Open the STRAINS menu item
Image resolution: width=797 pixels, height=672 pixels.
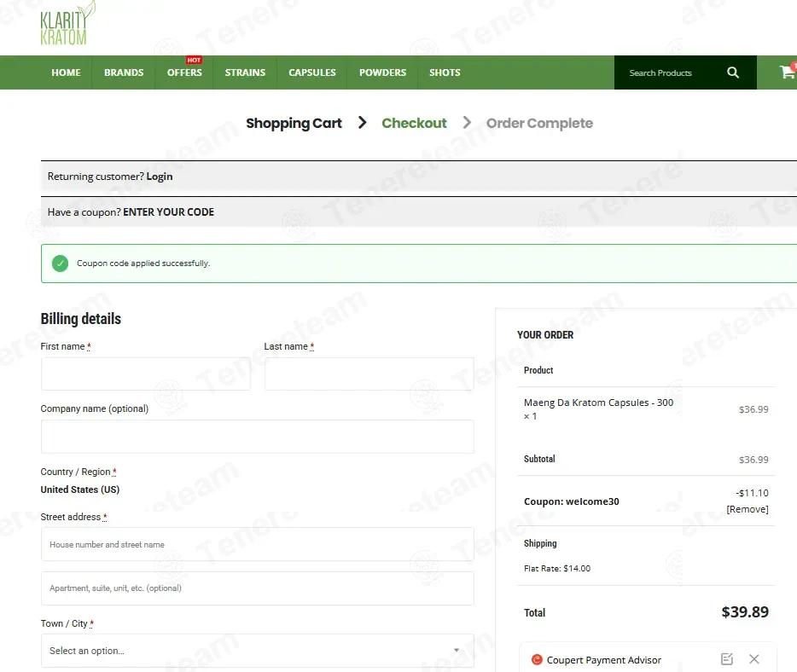click(245, 72)
